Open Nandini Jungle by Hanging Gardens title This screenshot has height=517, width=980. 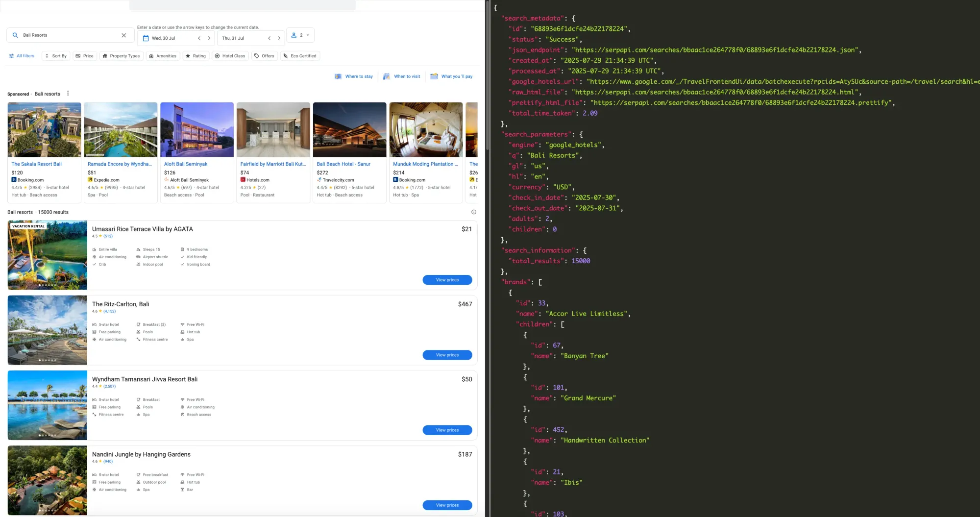tap(141, 454)
